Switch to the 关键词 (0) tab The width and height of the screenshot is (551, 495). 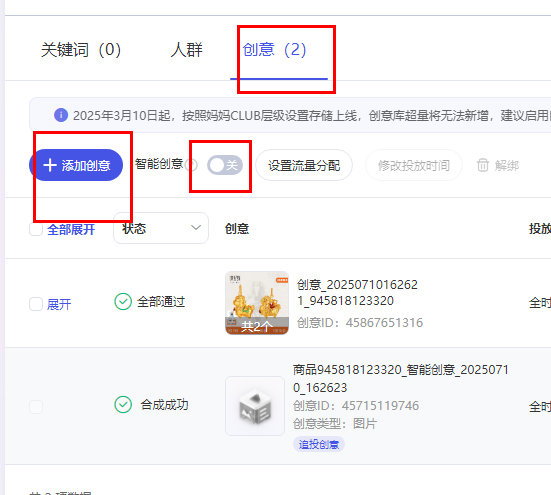[81, 50]
